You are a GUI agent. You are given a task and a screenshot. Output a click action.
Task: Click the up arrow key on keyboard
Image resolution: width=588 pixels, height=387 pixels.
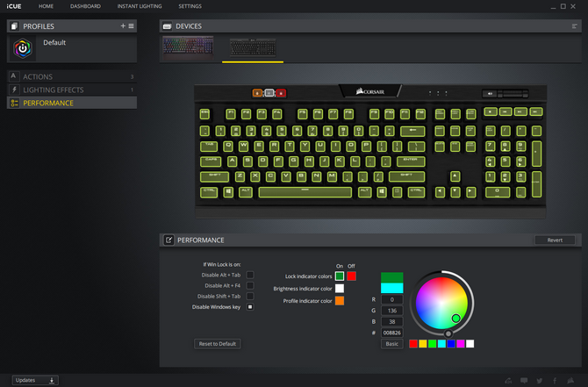[455, 176]
